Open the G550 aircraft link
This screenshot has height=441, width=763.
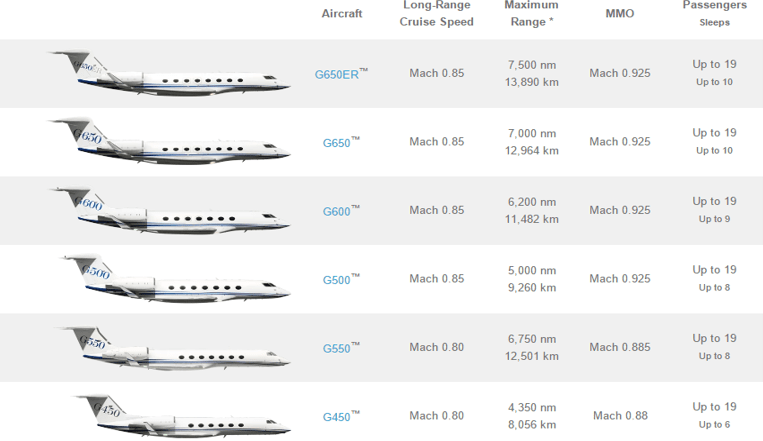click(341, 349)
